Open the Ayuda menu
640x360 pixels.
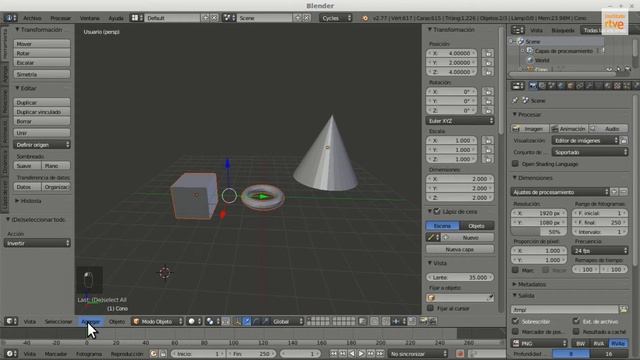(x=116, y=18)
